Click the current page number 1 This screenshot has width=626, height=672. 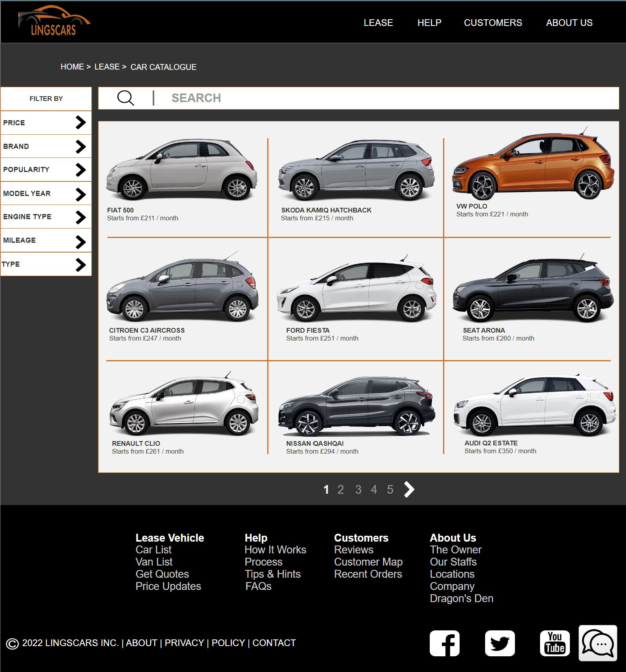tap(326, 490)
